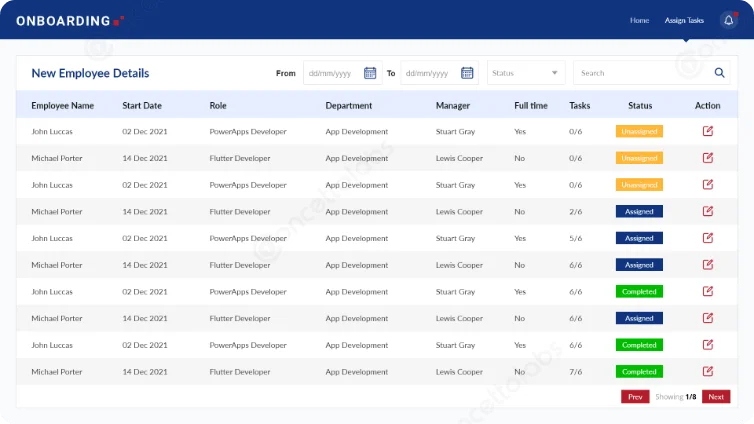
Task: Click edit icon for task count 5/6 row
Action: [x=708, y=238]
